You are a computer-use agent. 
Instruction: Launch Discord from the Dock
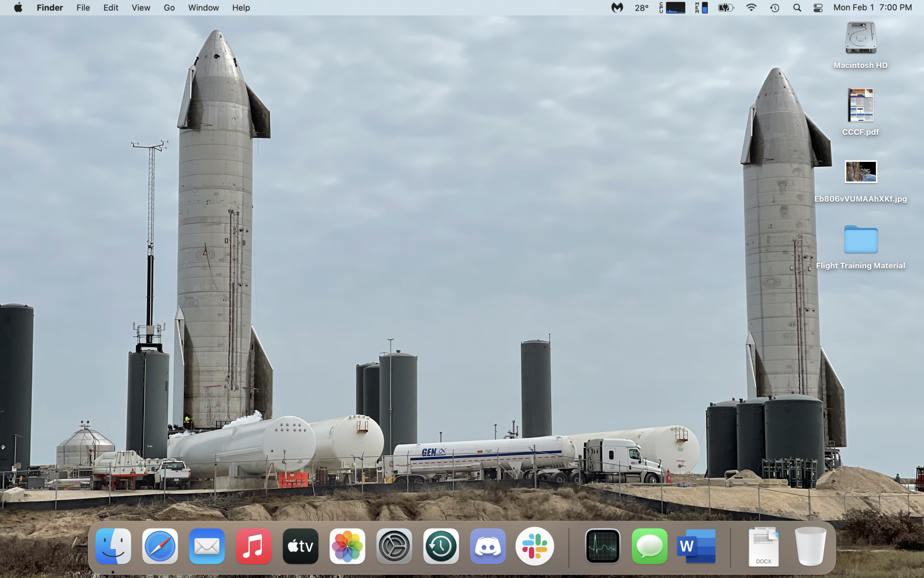[x=487, y=547]
